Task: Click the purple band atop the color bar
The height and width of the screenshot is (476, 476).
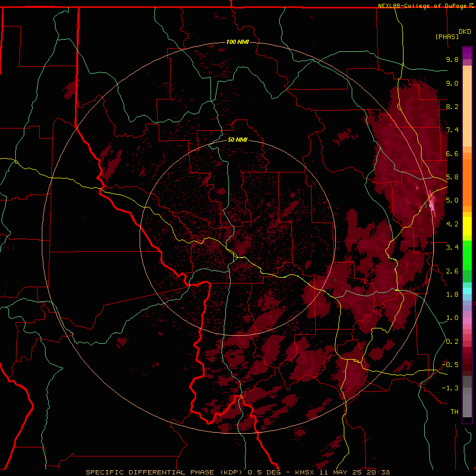Action: [467, 53]
